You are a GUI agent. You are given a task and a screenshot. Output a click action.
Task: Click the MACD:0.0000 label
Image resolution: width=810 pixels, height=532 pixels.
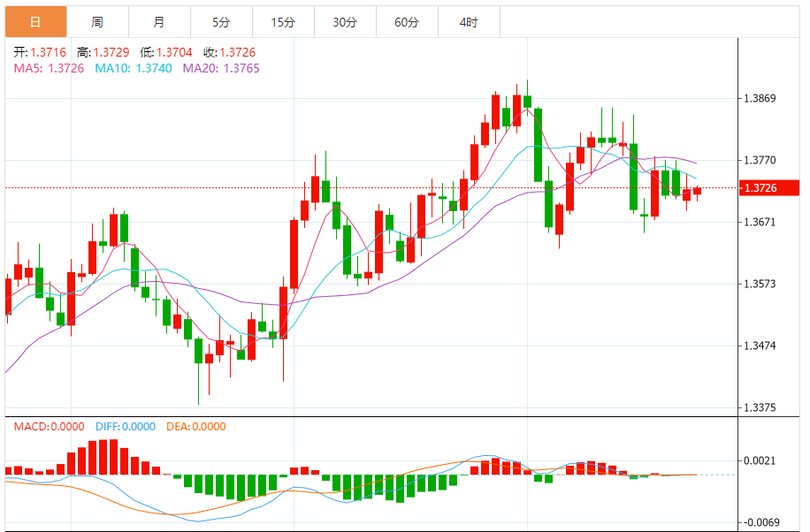coord(49,427)
